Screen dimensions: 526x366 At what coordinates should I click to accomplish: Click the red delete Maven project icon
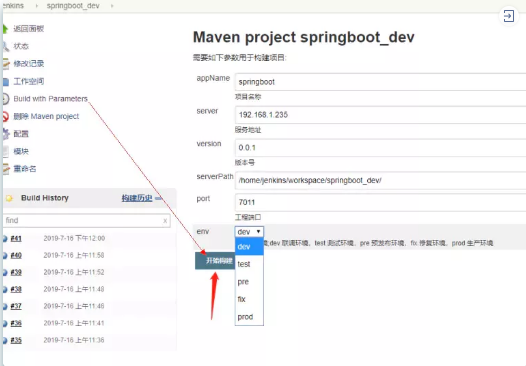5,116
